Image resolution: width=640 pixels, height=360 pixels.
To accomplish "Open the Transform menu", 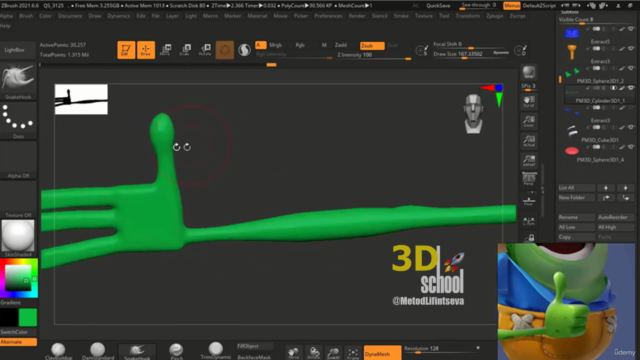I will 468,16.
